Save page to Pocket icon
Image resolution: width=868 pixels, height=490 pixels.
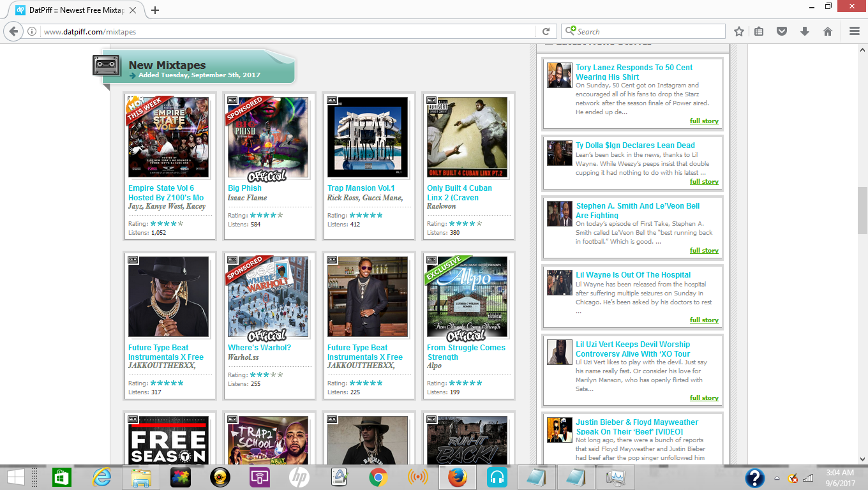(x=781, y=31)
